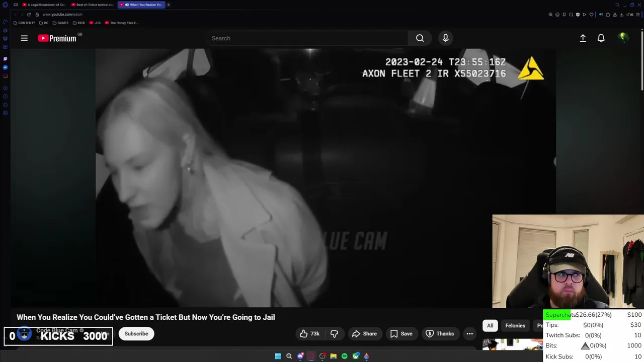This screenshot has height=362, width=644.
Task: Save the video to a playlist
Action: (401, 334)
